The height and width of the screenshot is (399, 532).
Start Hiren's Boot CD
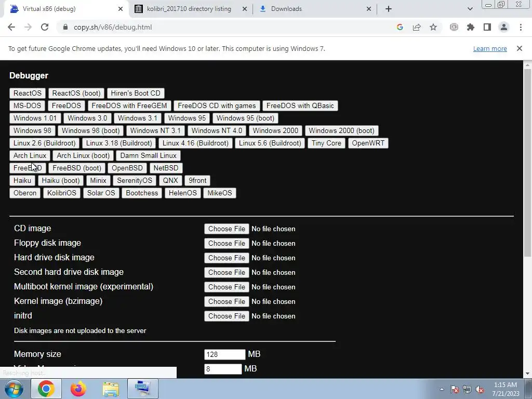point(136,93)
